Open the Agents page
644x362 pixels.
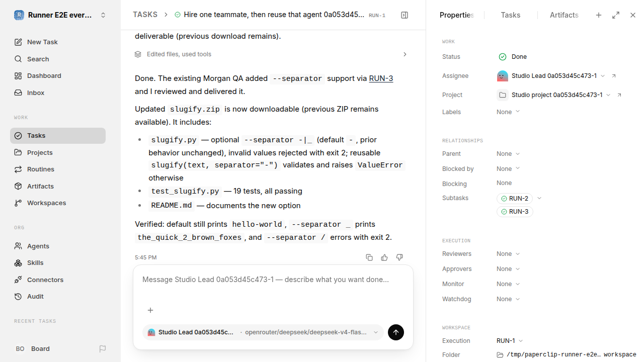pyautogui.click(x=58, y=246)
